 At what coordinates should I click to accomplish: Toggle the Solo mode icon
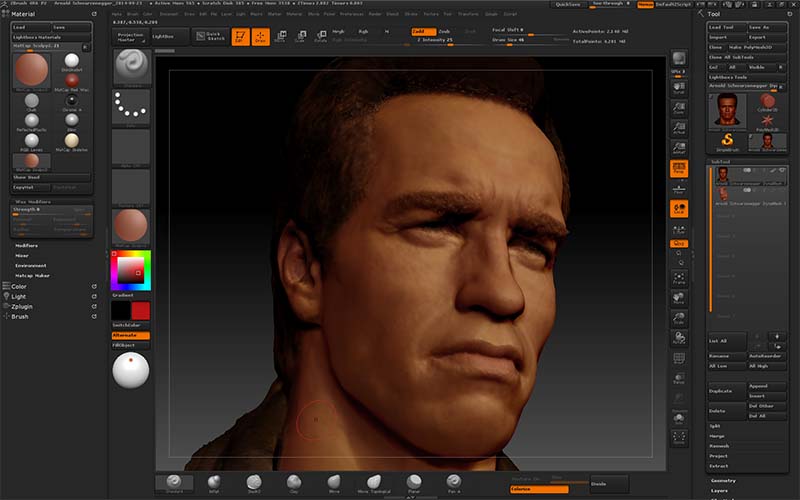click(x=679, y=419)
